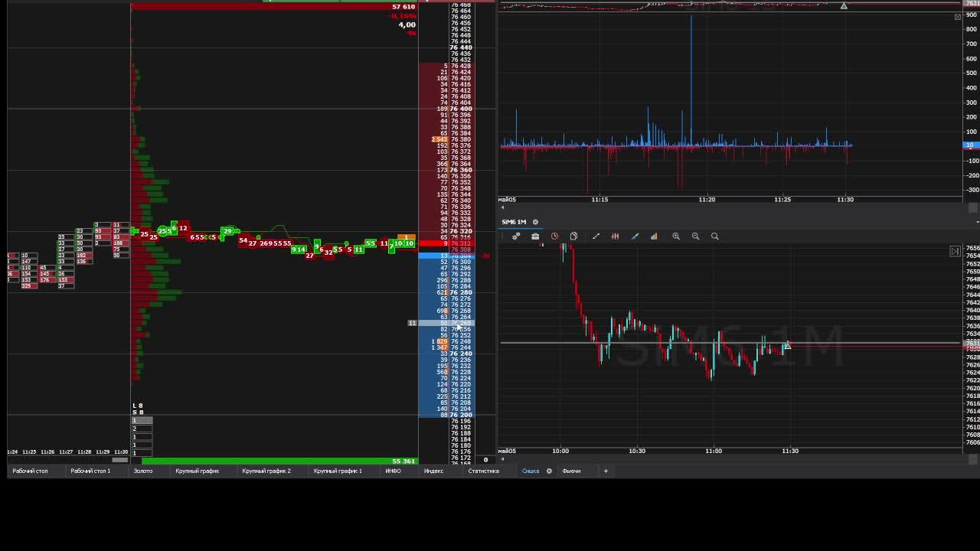Click the S 8 position label

(x=138, y=412)
